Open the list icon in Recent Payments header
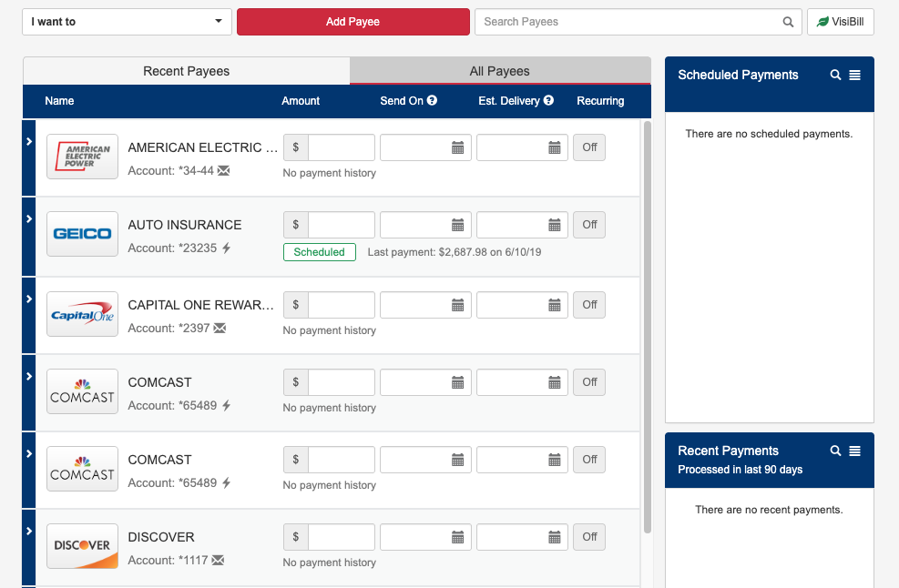This screenshot has height=588, width=899. [x=855, y=451]
